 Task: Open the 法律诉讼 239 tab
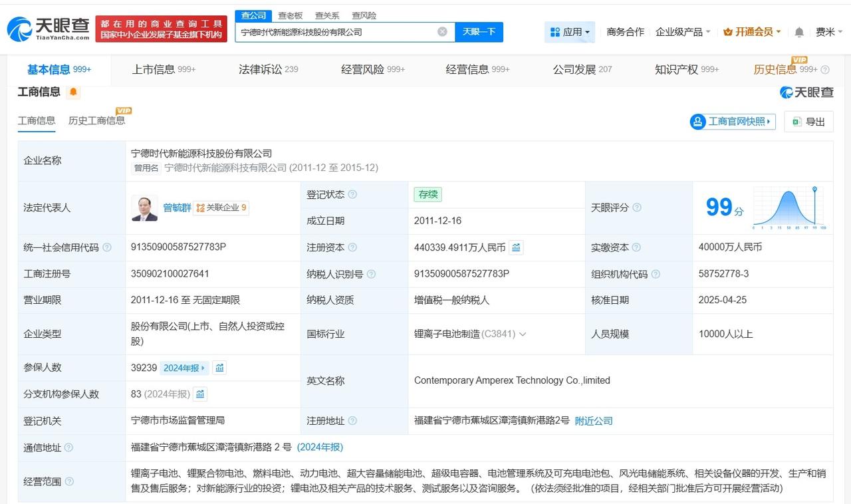pos(268,68)
